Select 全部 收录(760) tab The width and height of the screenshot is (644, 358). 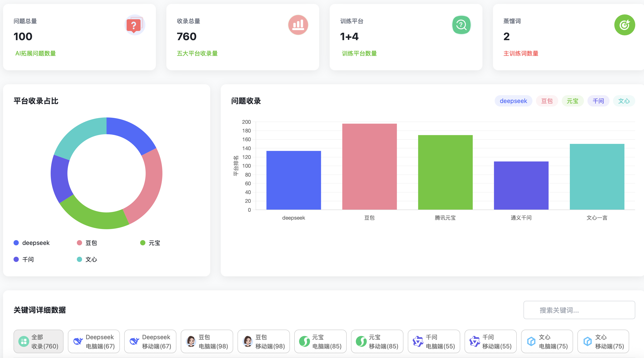pyautogui.click(x=38, y=341)
